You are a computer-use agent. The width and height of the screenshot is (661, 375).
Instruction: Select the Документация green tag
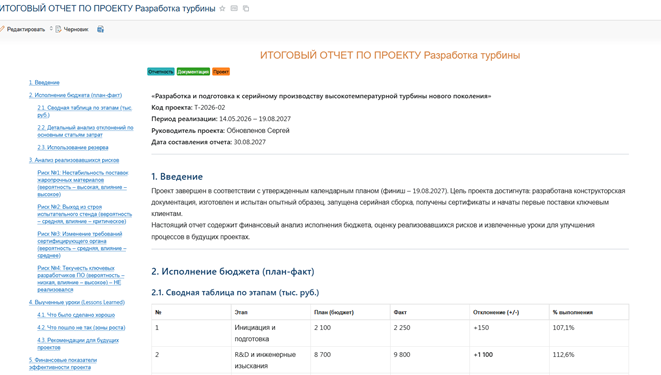[193, 72]
